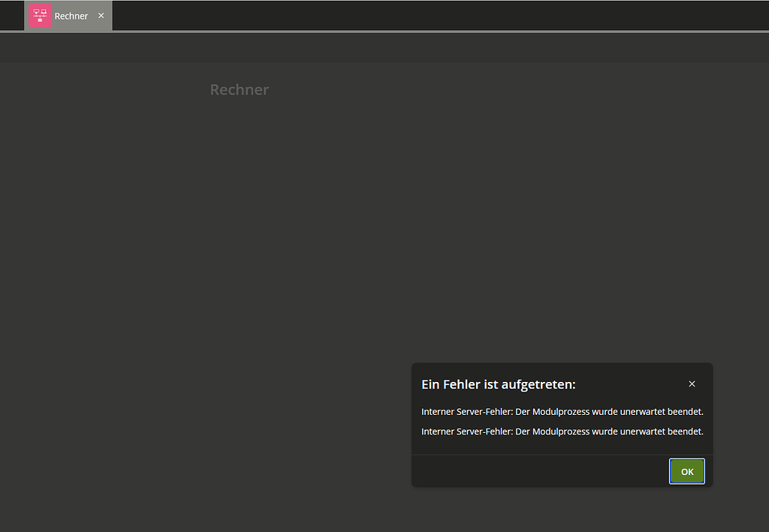The image size is (769, 532).
Task: Click the first 'Interner Server-Fehler' message line
Action: pyautogui.click(x=562, y=411)
